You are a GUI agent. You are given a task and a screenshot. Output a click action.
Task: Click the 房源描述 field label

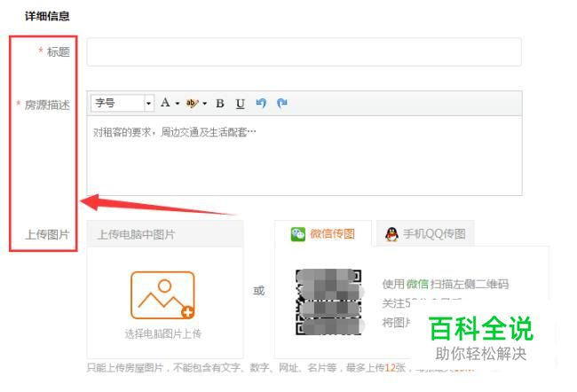(47, 105)
